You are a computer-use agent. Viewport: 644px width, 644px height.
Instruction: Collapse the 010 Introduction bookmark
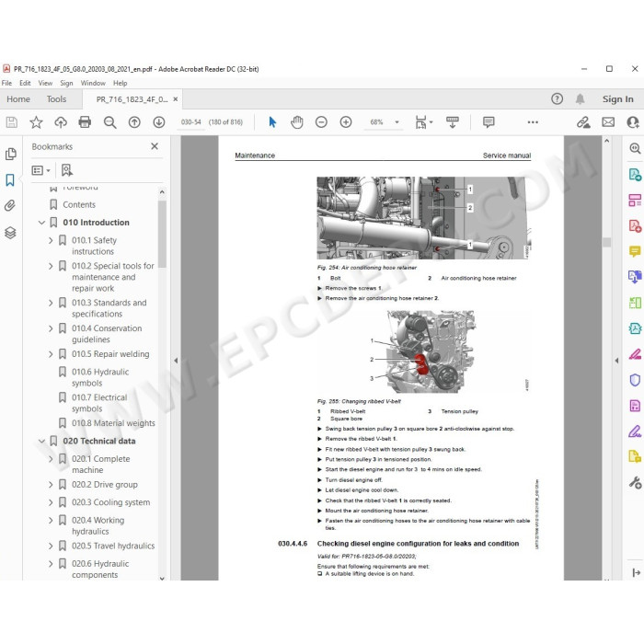[x=41, y=223]
